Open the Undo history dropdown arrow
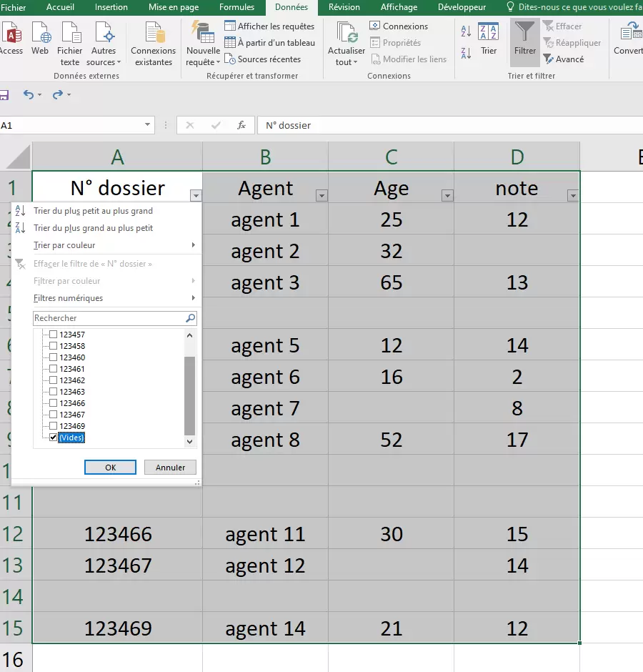 [40, 94]
